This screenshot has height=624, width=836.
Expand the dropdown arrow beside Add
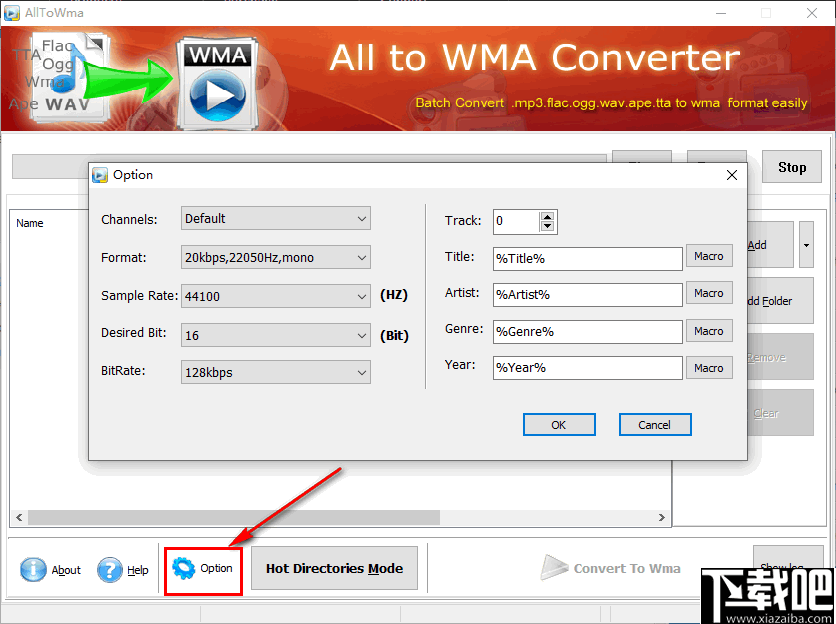(x=805, y=244)
